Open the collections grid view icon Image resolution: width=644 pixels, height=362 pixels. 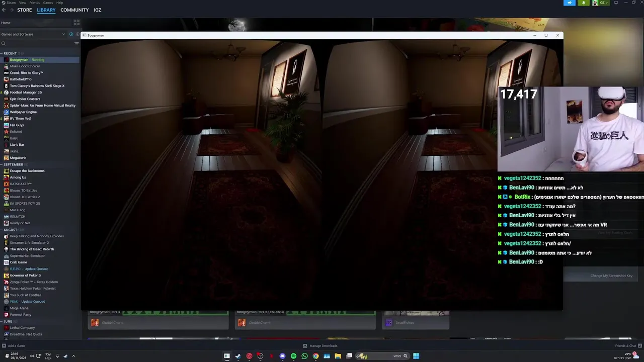[76, 23]
